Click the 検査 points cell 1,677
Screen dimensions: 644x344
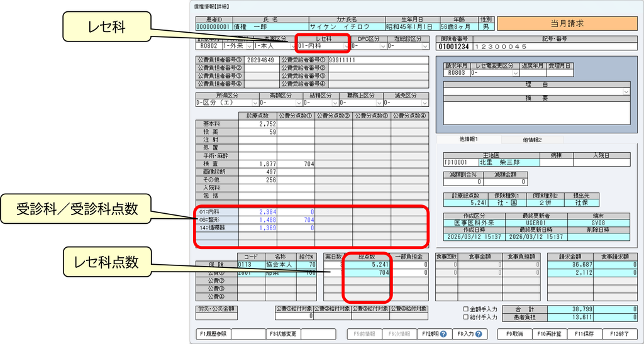coord(257,164)
